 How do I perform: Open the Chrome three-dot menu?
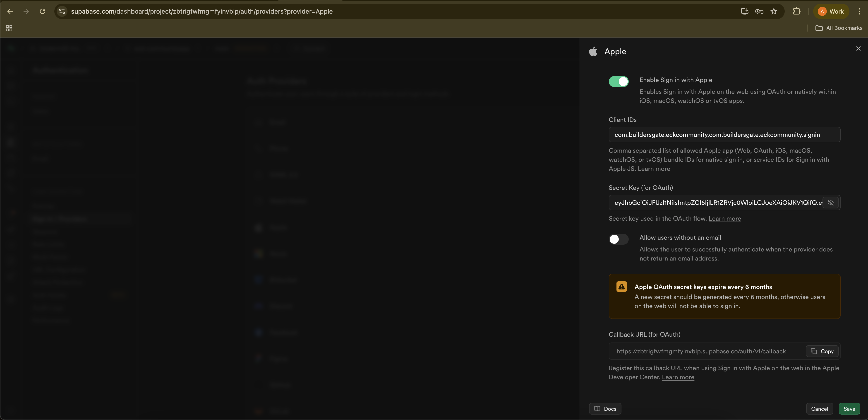click(859, 12)
